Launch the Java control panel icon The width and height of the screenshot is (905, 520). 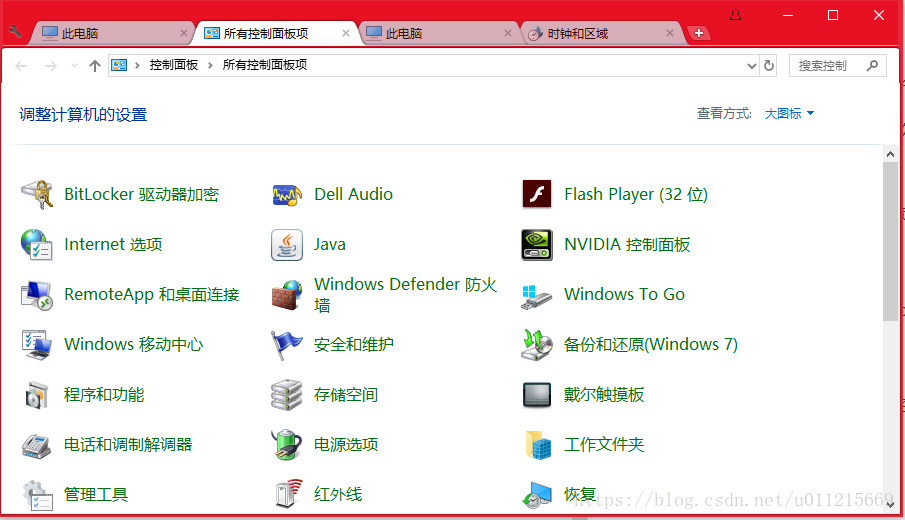point(287,245)
